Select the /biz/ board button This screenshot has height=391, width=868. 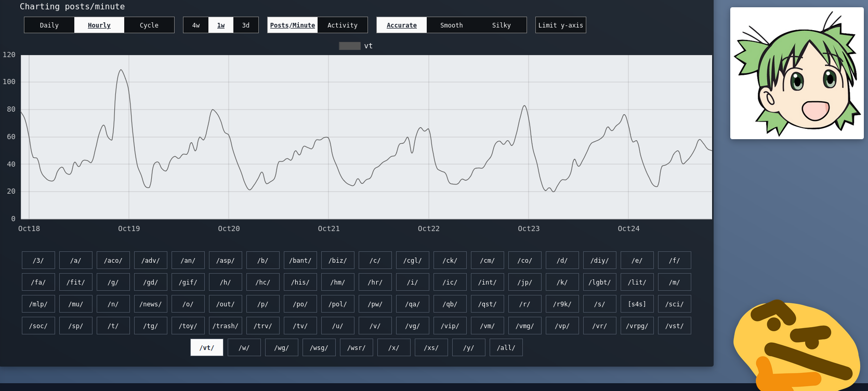pos(338,260)
